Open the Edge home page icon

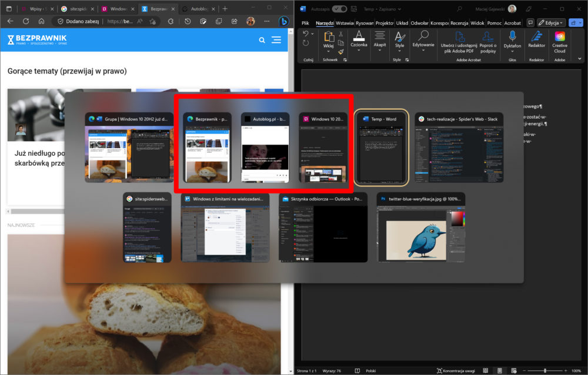[x=41, y=21]
